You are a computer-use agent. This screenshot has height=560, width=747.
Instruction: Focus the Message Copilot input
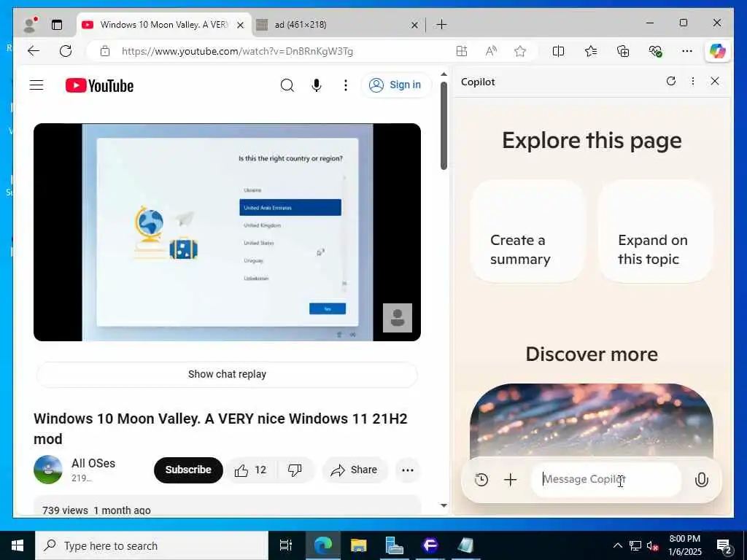pyautogui.click(x=606, y=480)
